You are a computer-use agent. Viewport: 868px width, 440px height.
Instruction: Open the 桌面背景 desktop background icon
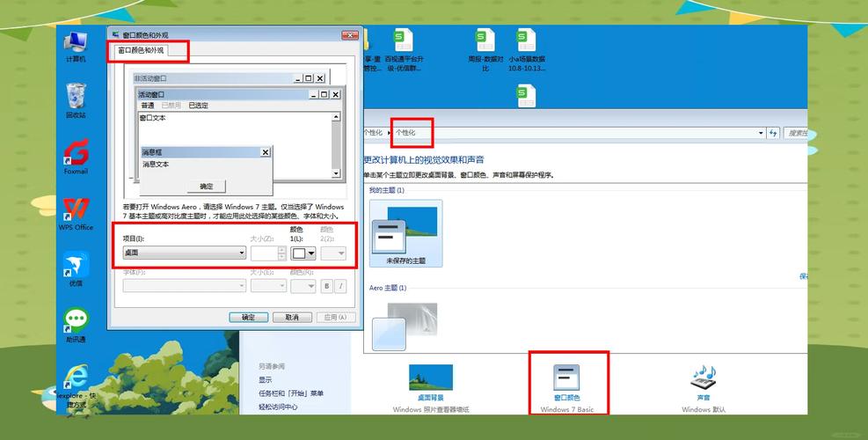431,378
